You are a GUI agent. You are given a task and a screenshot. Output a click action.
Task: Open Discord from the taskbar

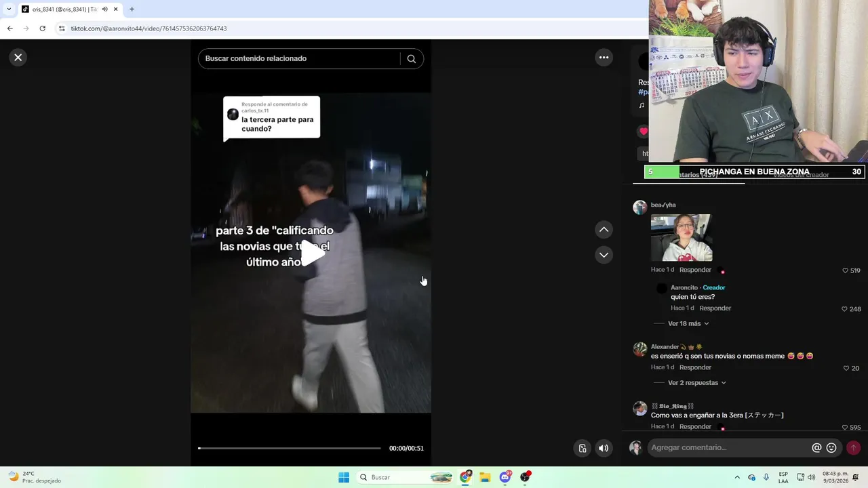[505, 477]
